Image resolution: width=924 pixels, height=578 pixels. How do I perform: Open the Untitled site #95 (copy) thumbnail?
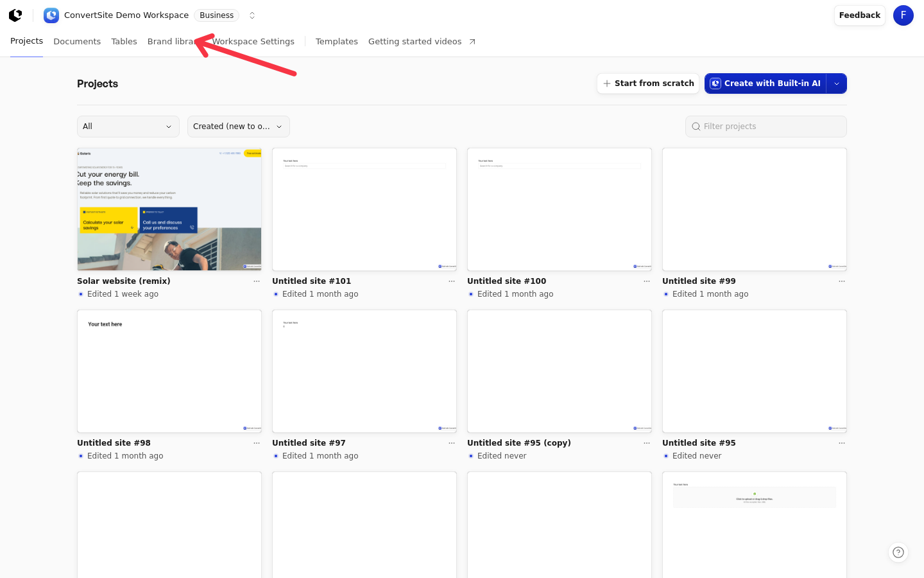560,371
